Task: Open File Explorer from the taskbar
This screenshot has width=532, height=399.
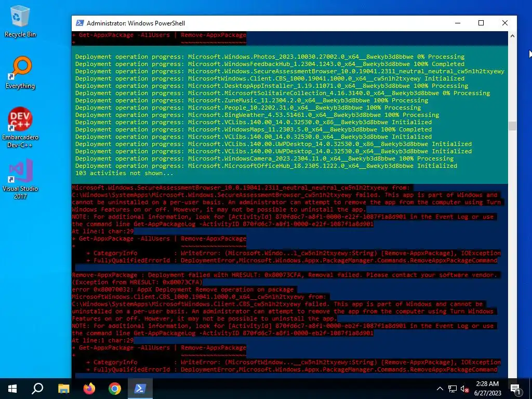Action: pyautogui.click(x=63, y=389)
